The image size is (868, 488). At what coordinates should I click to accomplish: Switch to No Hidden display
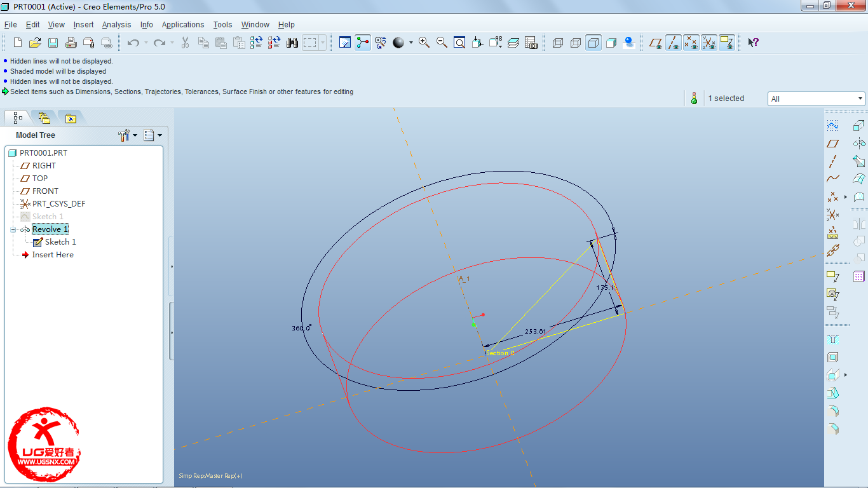pos(593,43)
